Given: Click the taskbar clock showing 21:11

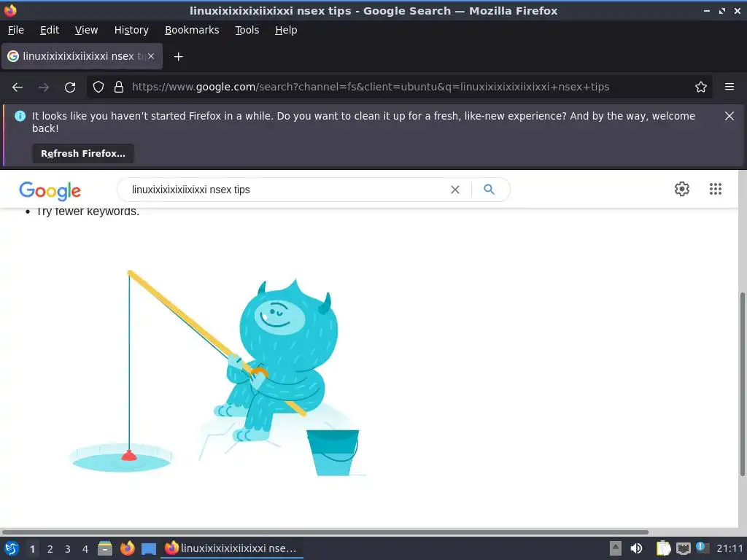Looking at the screenshot, I should coord(729,548).
